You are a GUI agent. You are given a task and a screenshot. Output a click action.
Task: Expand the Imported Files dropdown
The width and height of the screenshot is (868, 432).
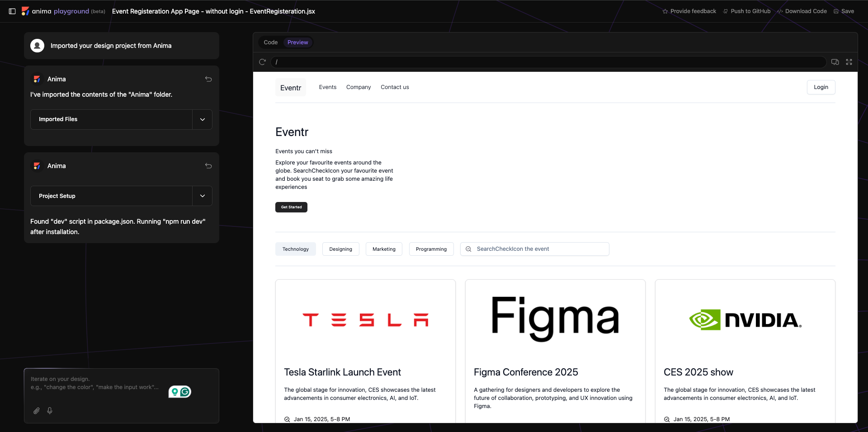click(x=203, y=119)
